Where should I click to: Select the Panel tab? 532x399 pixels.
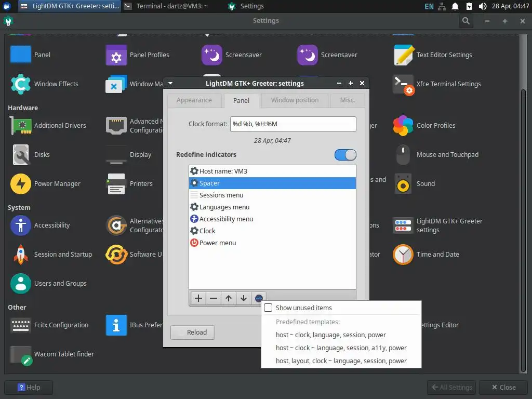pos(241,100)
